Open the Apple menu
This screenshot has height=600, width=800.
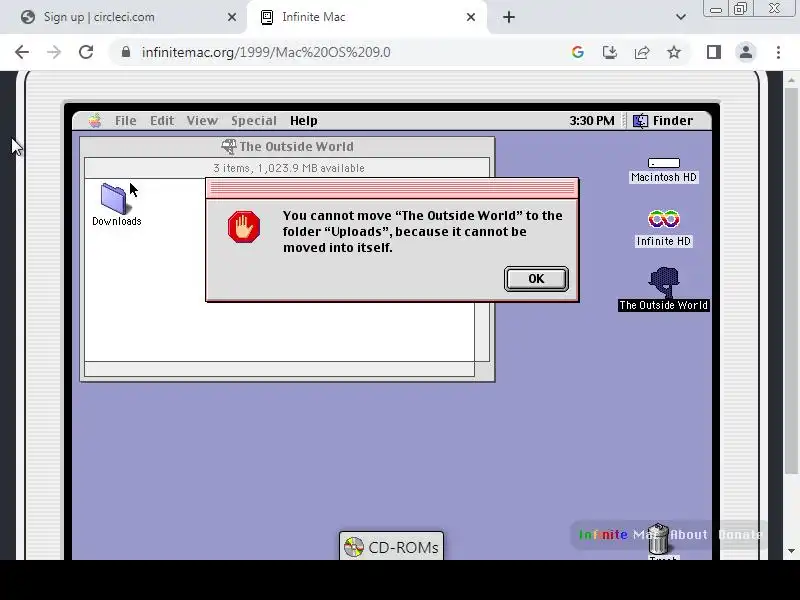(95, 121)
